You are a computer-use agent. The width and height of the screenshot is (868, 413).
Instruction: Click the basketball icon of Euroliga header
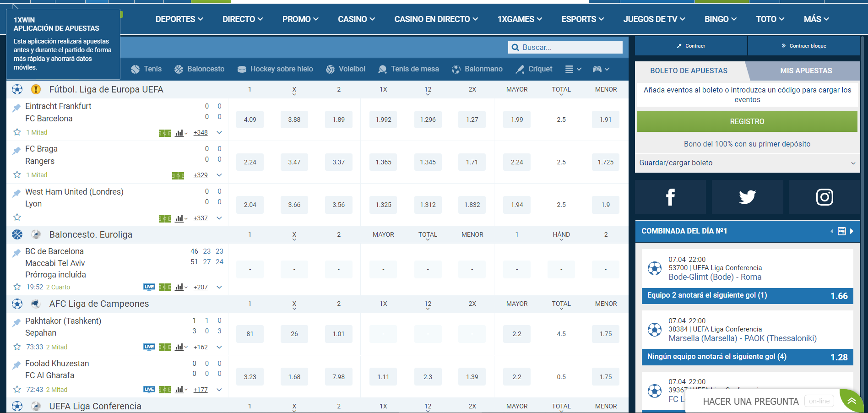pos(17,234)
